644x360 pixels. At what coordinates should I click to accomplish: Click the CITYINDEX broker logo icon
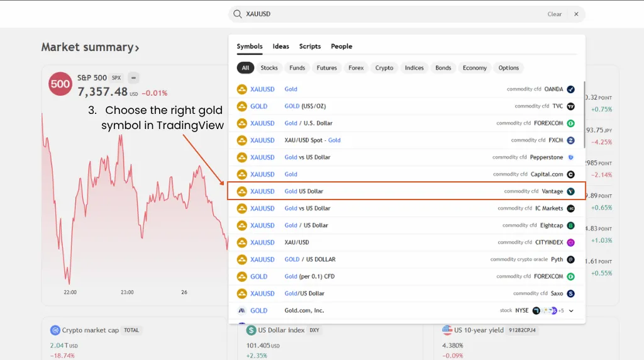tap(570, 243)
